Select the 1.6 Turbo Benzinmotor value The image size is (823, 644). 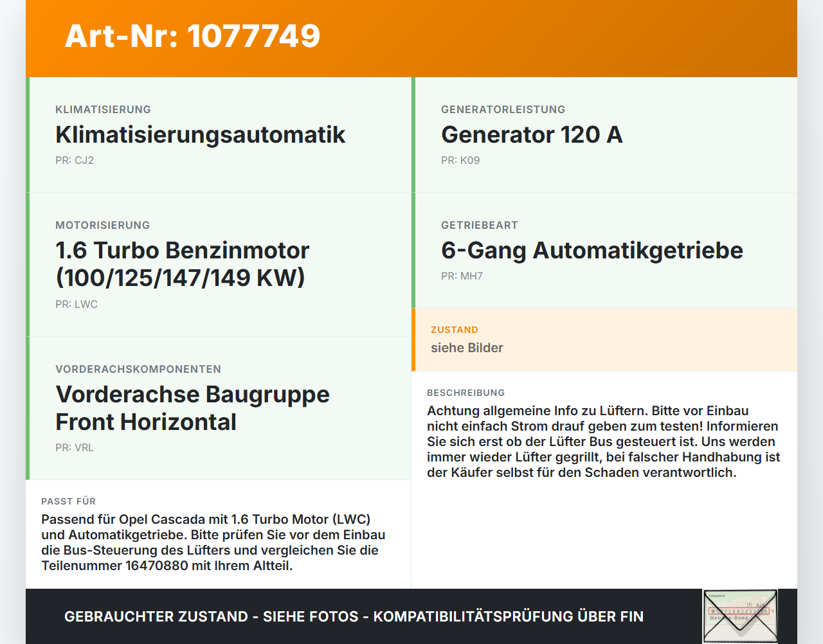(183, 264)
